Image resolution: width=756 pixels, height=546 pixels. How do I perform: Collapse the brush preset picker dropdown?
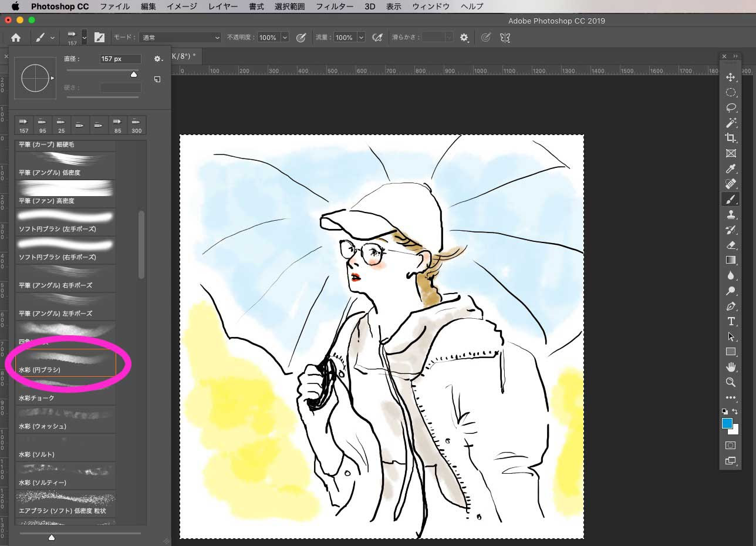(x=85, y=37)
